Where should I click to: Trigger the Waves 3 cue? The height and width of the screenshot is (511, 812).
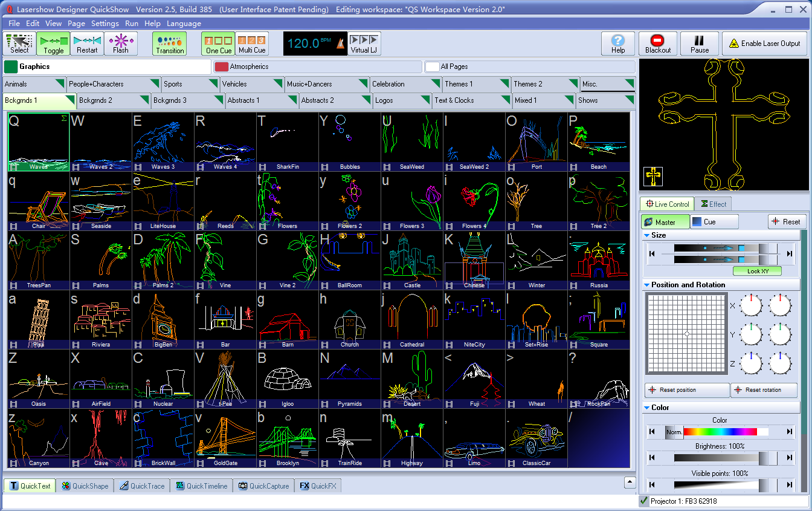coord(163,142)
